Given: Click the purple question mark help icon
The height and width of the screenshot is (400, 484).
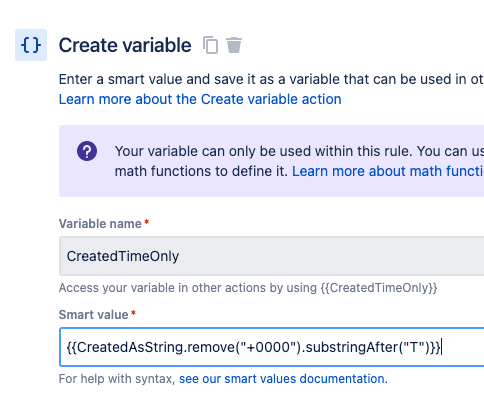Looking at the screenshot, I should 87,151.
